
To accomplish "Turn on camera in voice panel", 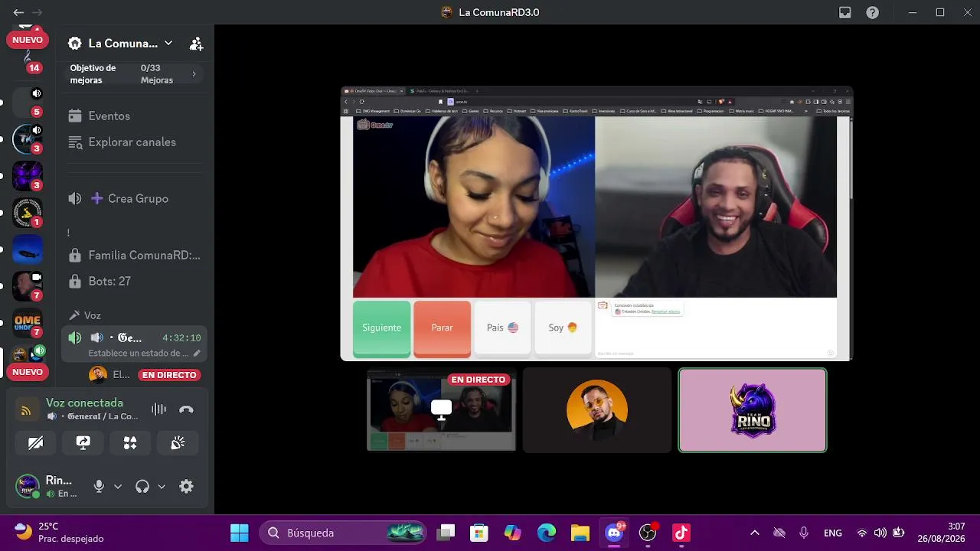I will click(35, 443).
